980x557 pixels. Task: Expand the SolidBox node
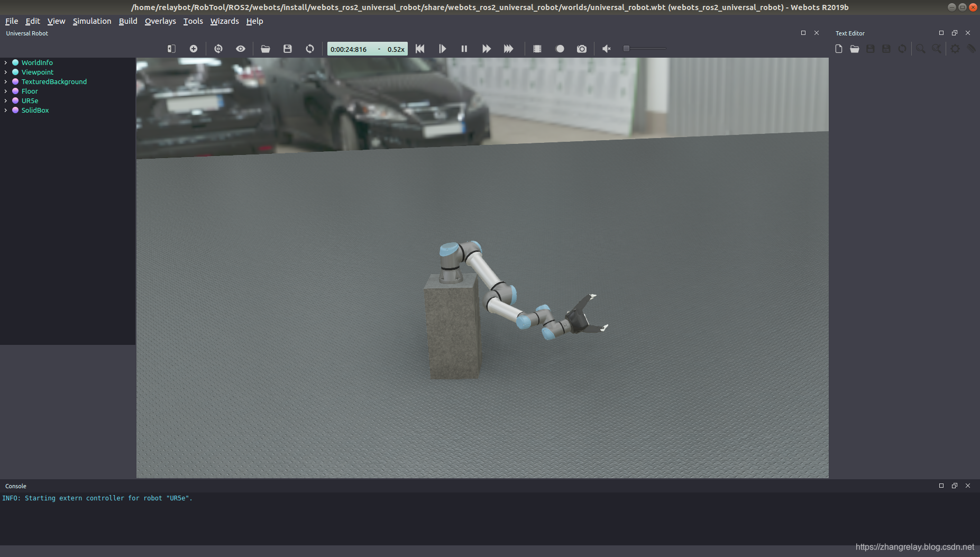(x=5, y=110)
